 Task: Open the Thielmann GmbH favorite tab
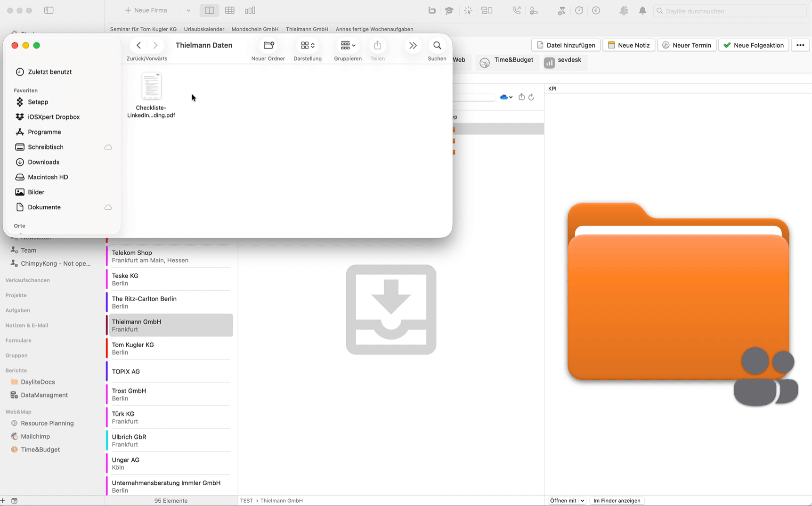click(307, 29)
